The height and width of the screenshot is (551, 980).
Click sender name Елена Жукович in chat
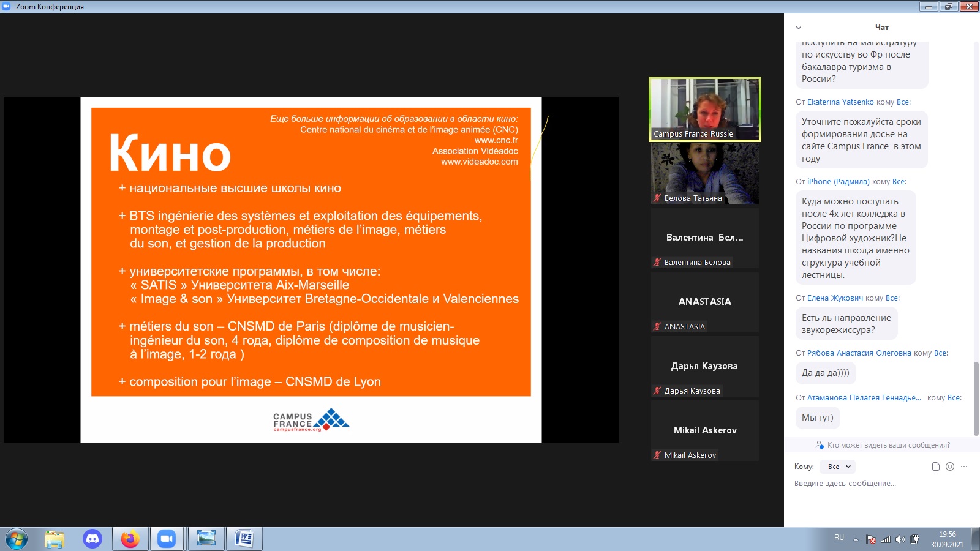pos(835,298)
